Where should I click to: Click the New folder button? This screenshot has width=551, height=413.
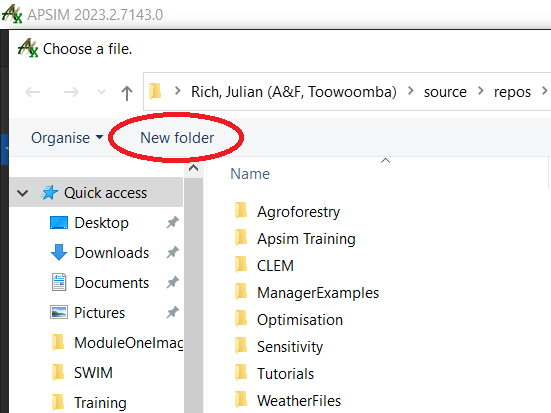click(177, 138)
